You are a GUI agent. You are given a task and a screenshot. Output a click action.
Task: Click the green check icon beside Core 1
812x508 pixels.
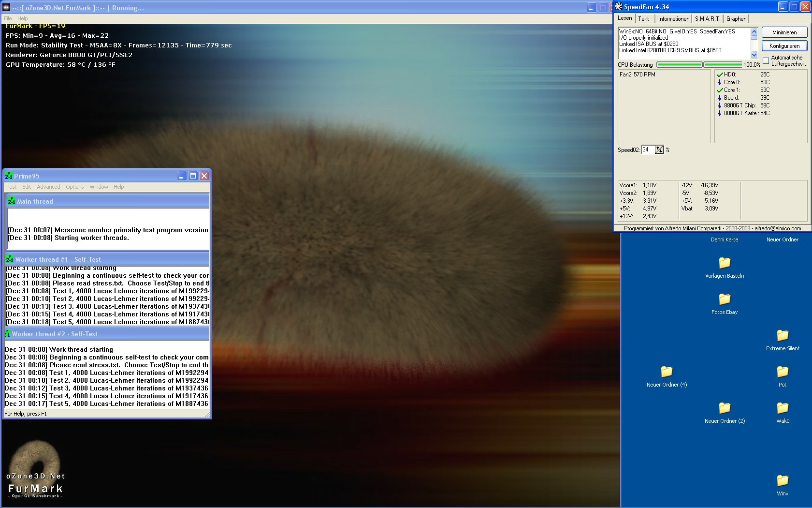coord(720,90)
